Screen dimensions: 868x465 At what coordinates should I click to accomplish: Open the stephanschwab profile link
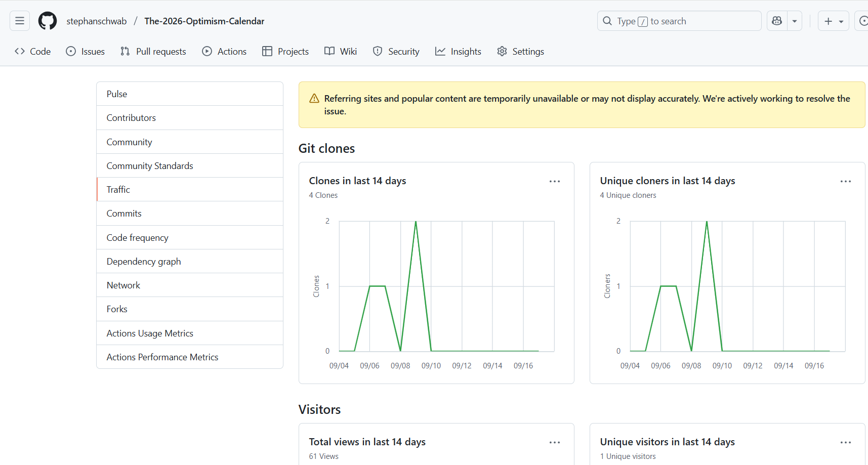click(97, 21)
